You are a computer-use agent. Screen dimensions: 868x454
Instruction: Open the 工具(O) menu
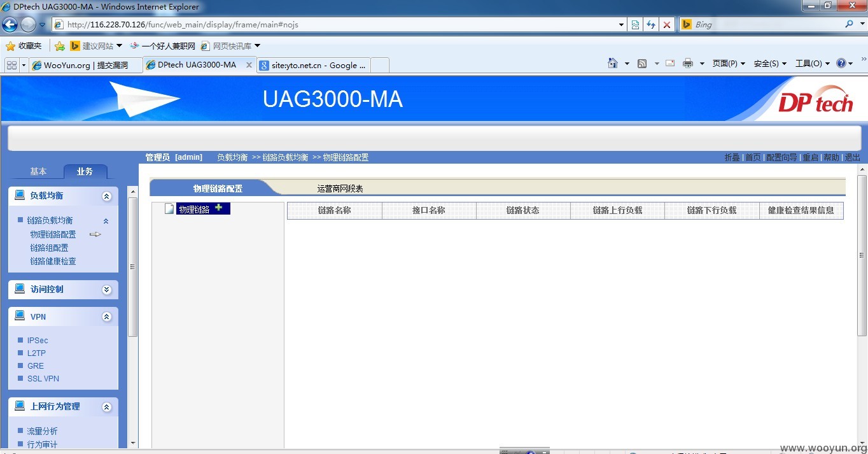813,63
